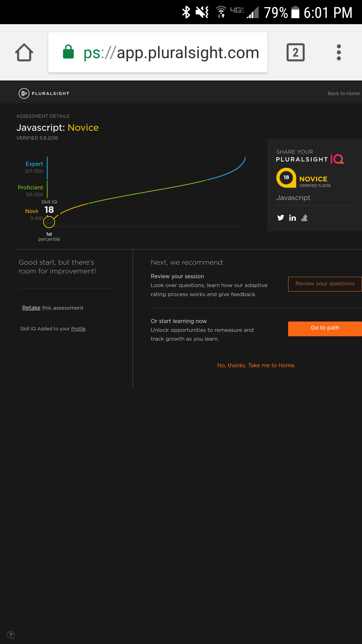The height and width of the screenshot is (644, 362).
Task: Click the orange Go to path button
Action: 325,329
